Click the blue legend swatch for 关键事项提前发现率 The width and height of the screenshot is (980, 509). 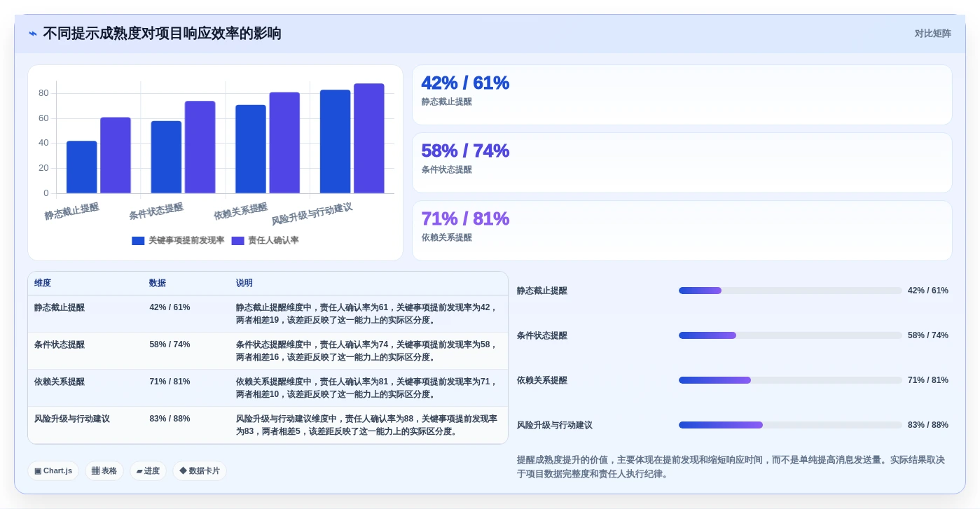tap(138, 241)
